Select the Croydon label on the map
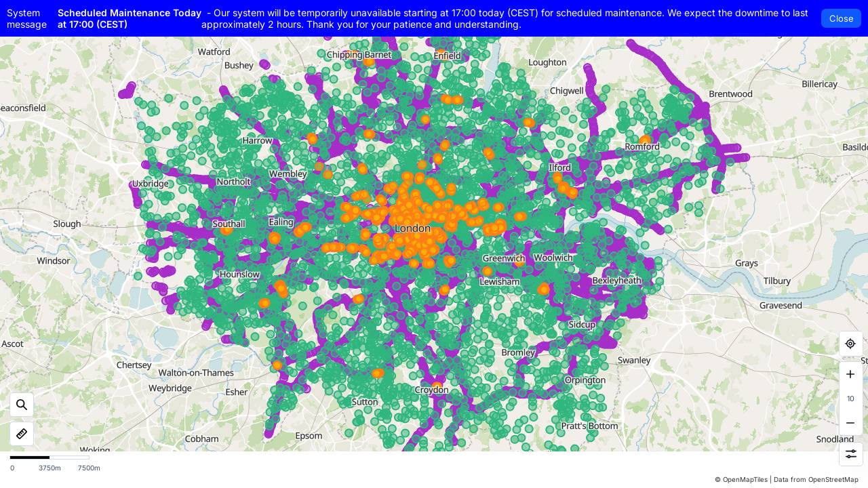The height and width of the screenshot is (488, 868). pos(432,390)
